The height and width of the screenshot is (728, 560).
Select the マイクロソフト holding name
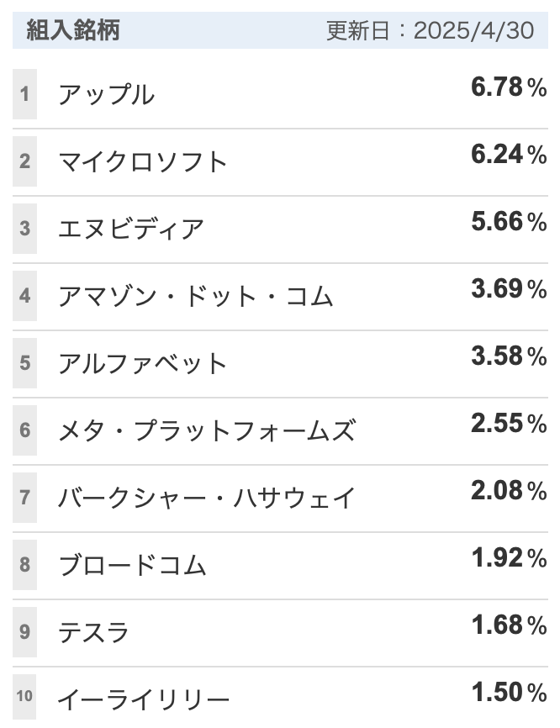point(143,162)
